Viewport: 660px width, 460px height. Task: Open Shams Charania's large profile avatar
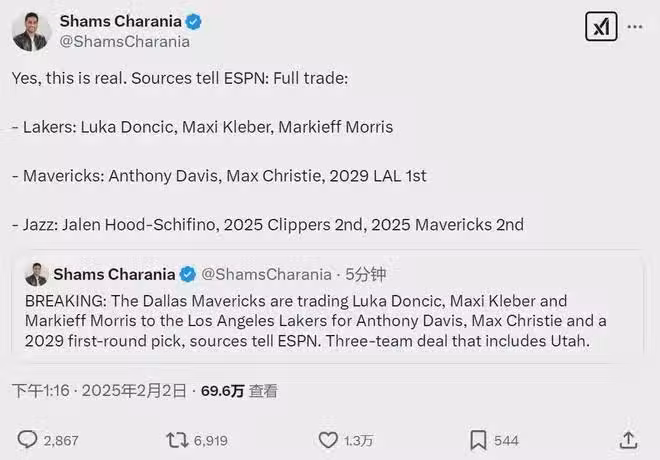(x=31, y=32)
